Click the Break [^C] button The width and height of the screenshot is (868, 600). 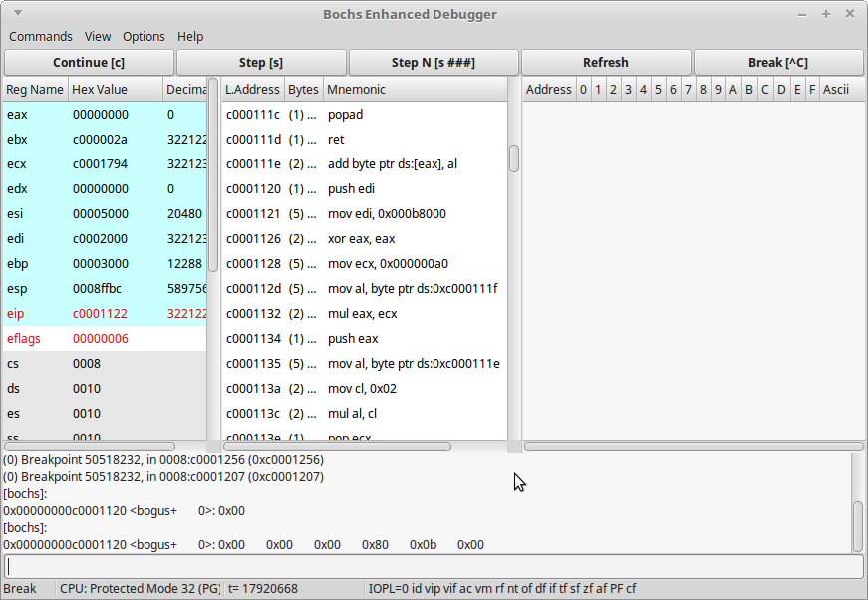778,63
